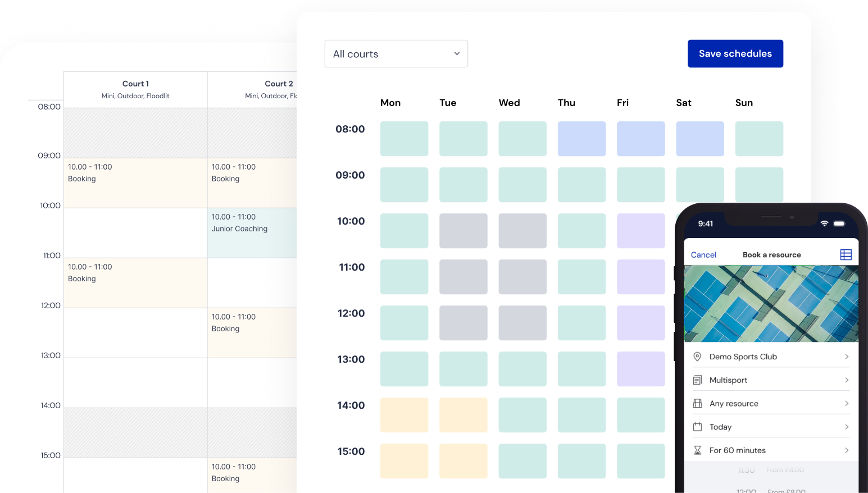
Task: Select the orange Monday 14:00 schedule cell
Action: point(404,415)
